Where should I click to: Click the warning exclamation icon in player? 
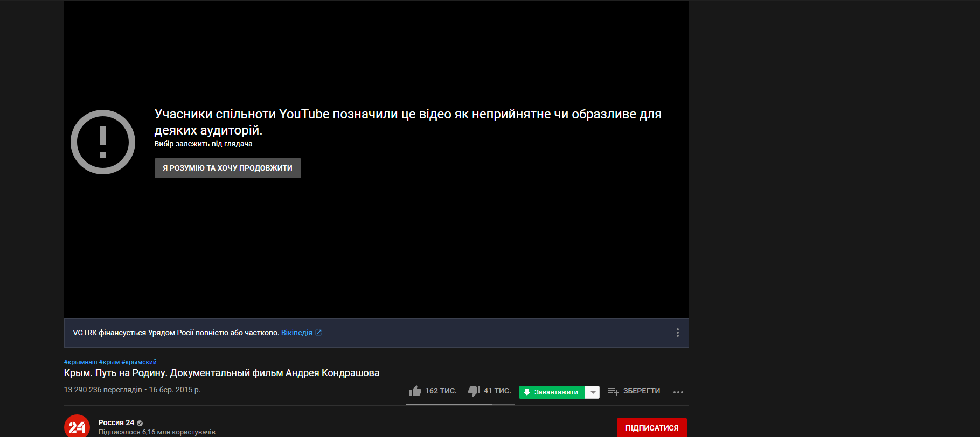(x=103, y=142)
